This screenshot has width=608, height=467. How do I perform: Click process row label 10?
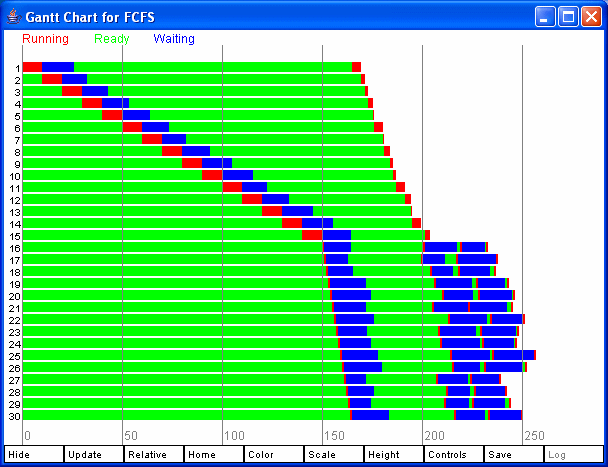[15, 177]
